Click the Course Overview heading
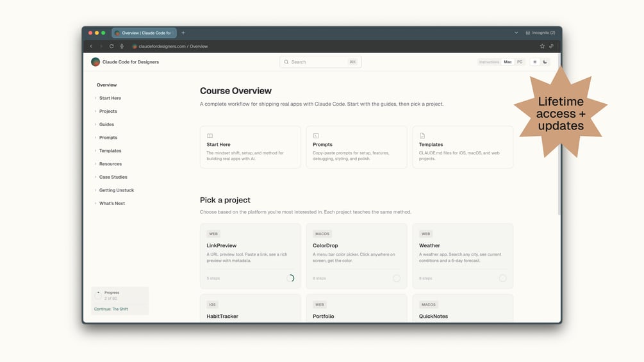The image size is (644, 362). [x=236, y=91]
